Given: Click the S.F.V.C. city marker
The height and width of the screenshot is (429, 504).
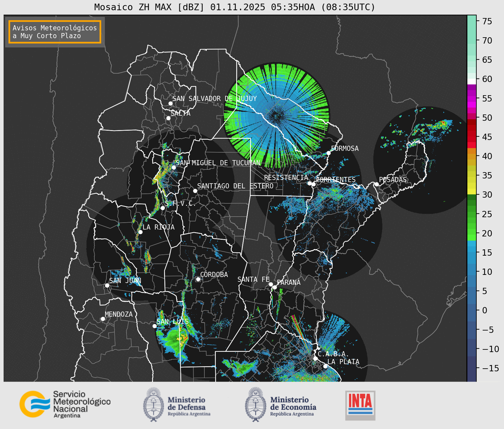Looking at the screenshot, I should click(163, 208).
